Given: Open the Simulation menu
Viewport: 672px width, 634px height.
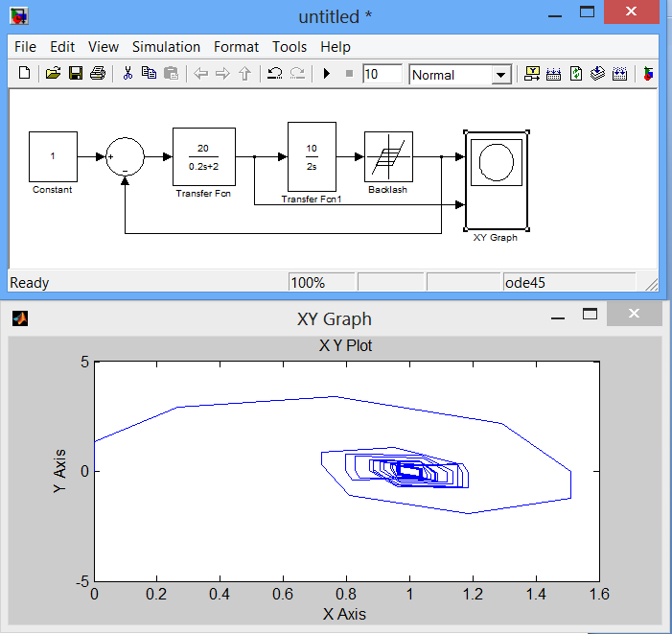Looking at the screenshot, I should point(166,47).
